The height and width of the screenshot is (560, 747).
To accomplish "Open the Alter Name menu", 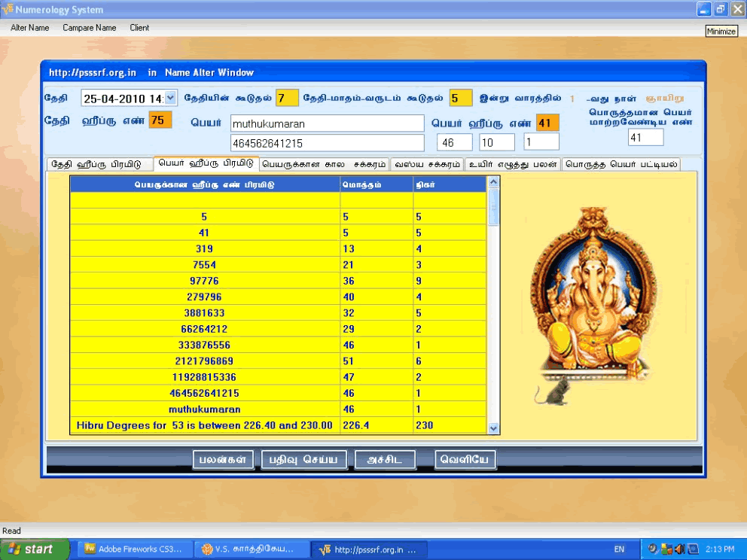I will click(x=29, y=28).
